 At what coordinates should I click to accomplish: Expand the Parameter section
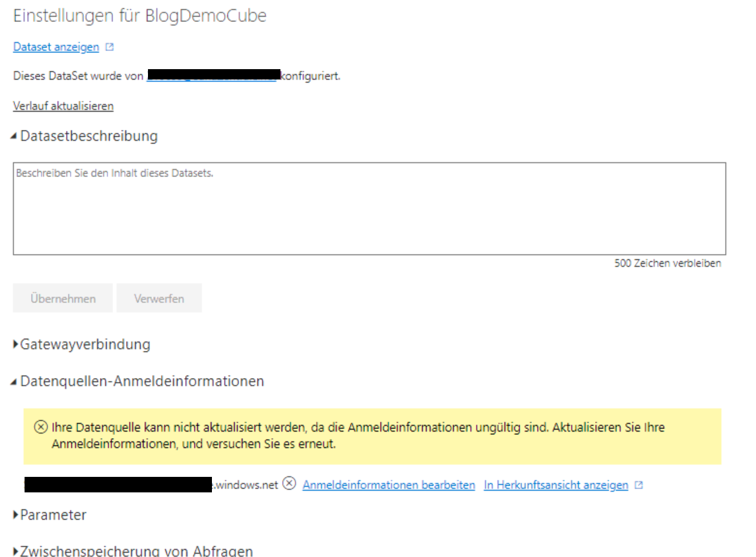(x=16, y=514)
